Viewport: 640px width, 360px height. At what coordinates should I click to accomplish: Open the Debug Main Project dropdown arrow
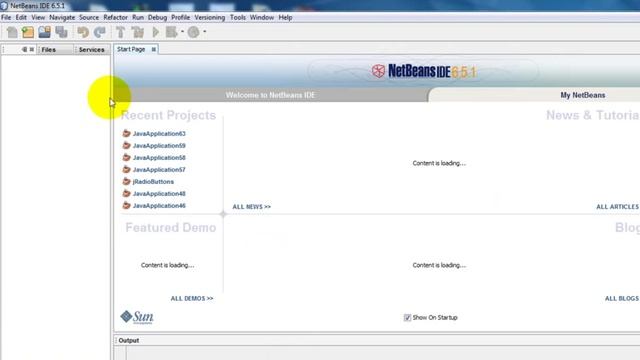[182, 31]
